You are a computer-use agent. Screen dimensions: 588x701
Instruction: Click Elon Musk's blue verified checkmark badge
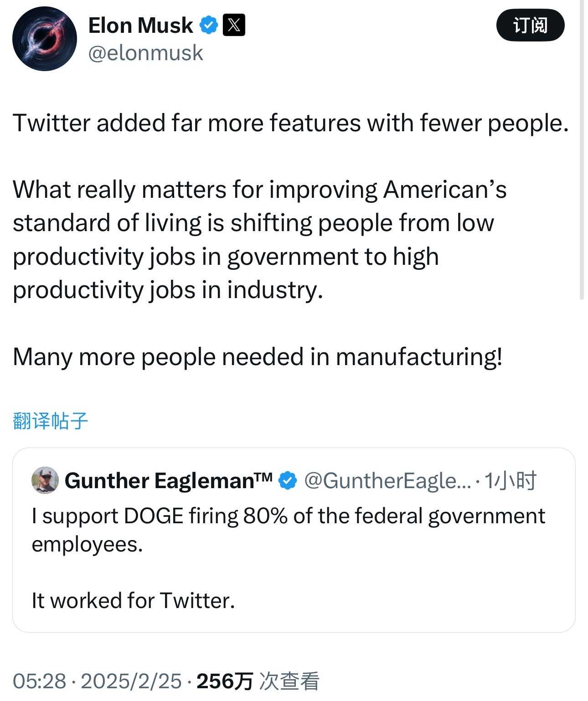click(209, 26)
